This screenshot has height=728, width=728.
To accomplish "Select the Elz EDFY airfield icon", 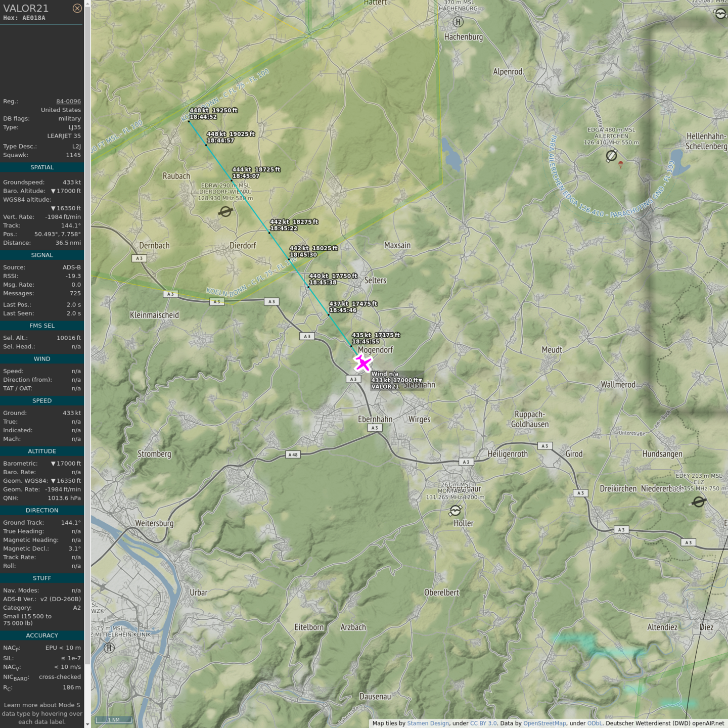I will coord(699,502).
